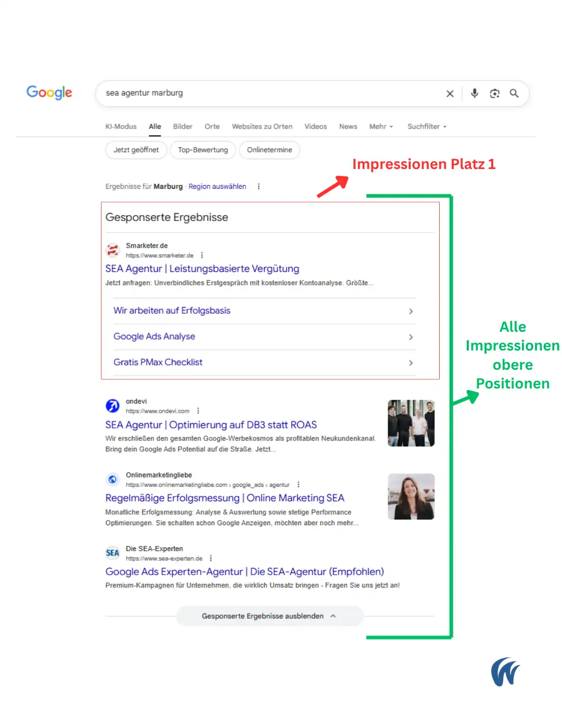
Task: Open the Suchfilter dropdown
Action: tap(427, 126)
